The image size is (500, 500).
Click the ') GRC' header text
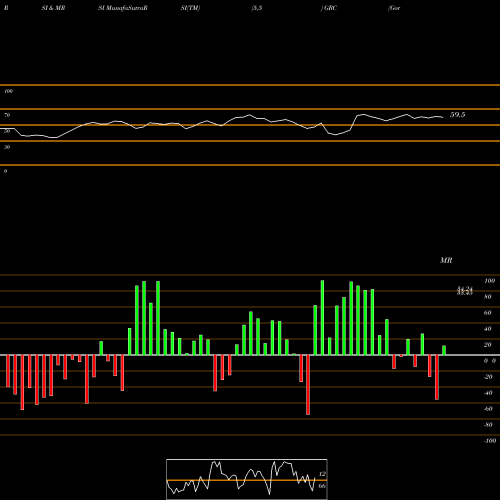pos(329,8)
